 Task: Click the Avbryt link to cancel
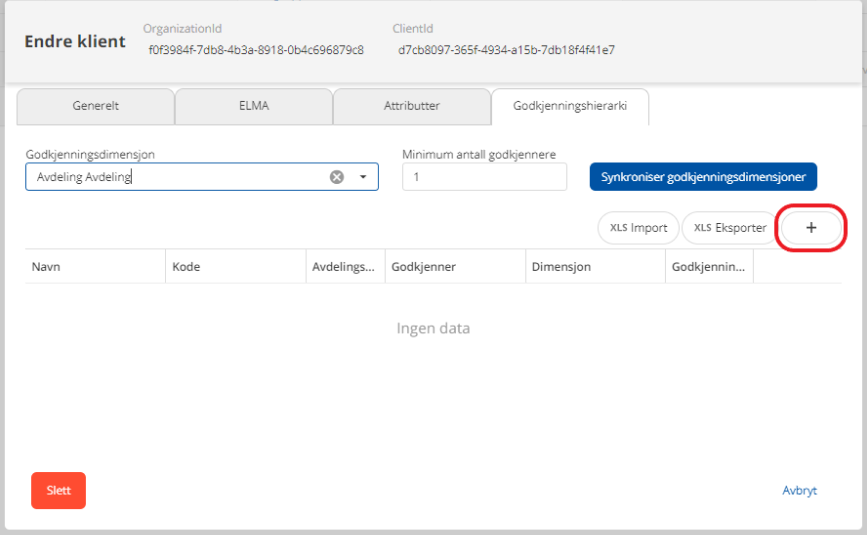tap(799, 491)
